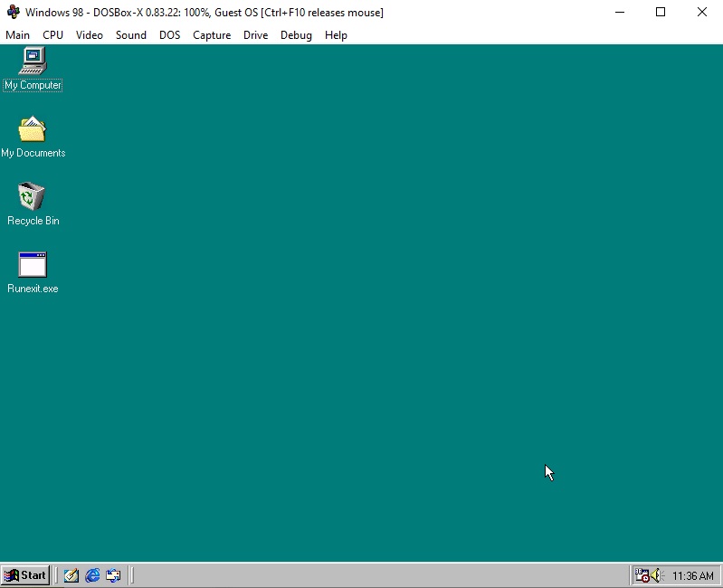Open the My Computer desktop icon
Image resolution: width=723 pixels, height=588 pixels.
(x=33, y=62)
